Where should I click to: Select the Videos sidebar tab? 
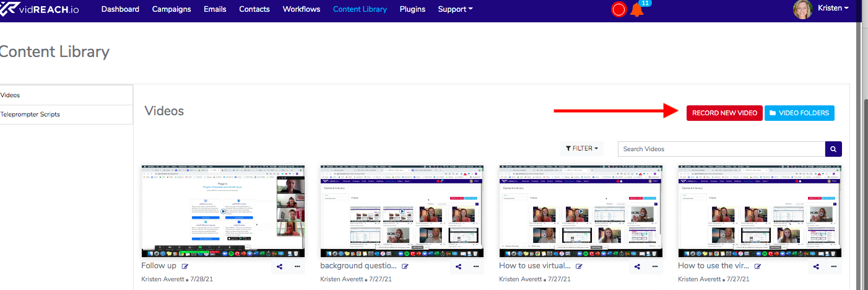click(66, 95)
